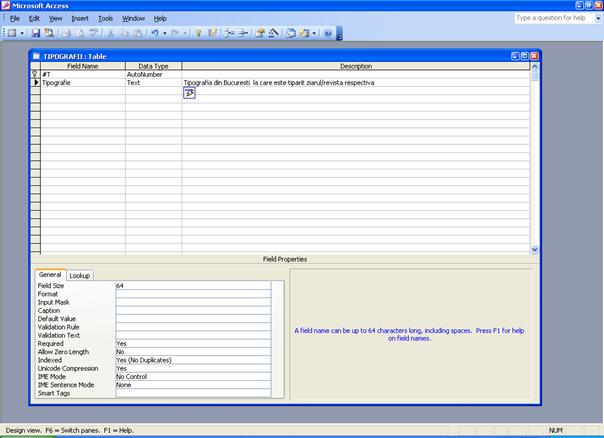Click the Delete Rows toolbar icon
The height and width of the screenshot is (438, 604).
(242, 33)
